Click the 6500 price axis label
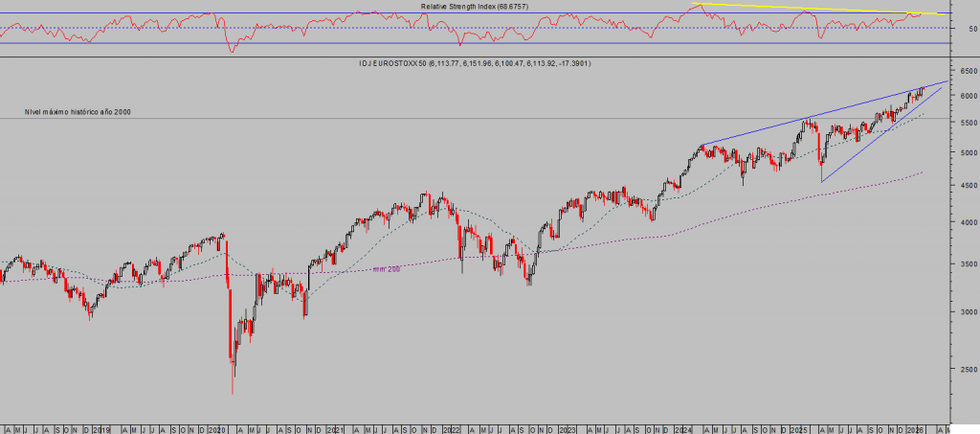Viewport: 980px width, 434px height. click(x=967, y=71)
